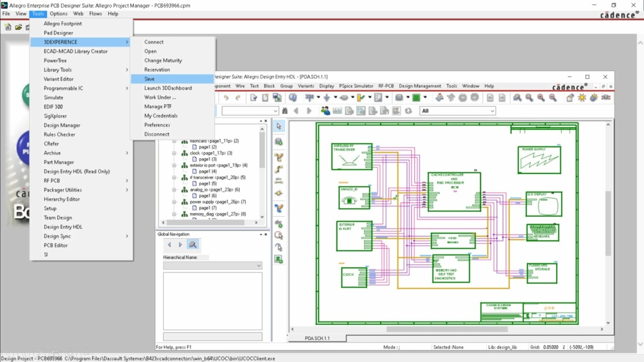
Task: Open the 'All' filter dropdown
Action: tap(492, 111)
